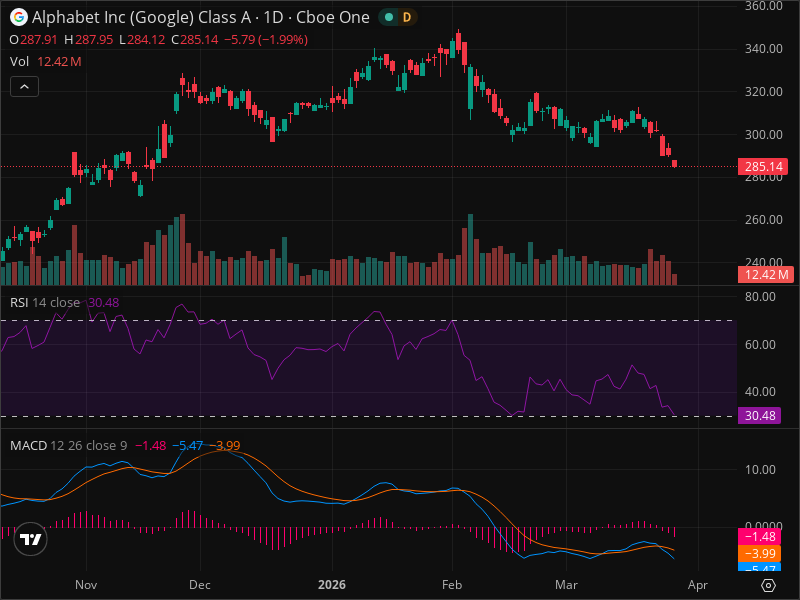Click the C285.14 close value in the header

pos(194,40)
